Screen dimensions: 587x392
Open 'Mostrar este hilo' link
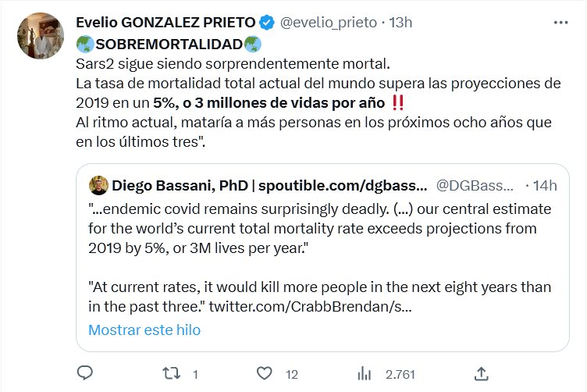pos(144,330)
